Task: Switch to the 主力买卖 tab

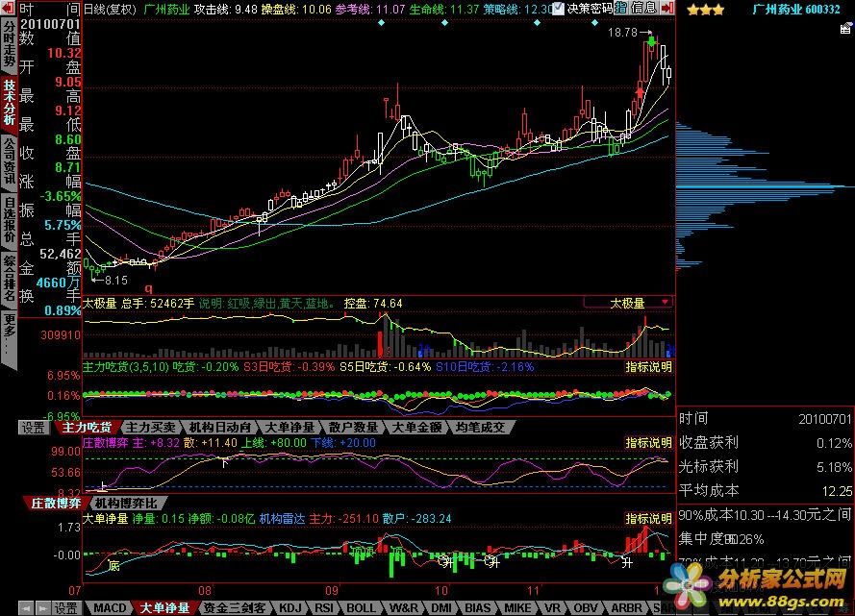Action: (x=151, y=428)
